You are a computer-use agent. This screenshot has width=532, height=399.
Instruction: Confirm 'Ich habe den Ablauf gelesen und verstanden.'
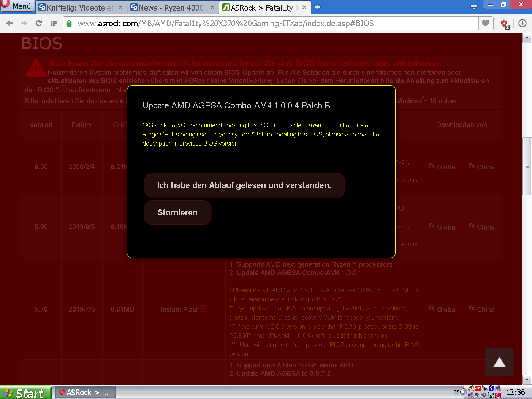click(x=244, y=185)
